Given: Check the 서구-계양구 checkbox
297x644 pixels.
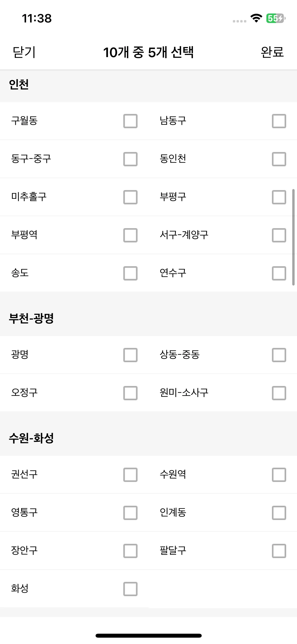Looking at the screenshot, I should pos(279,235).
